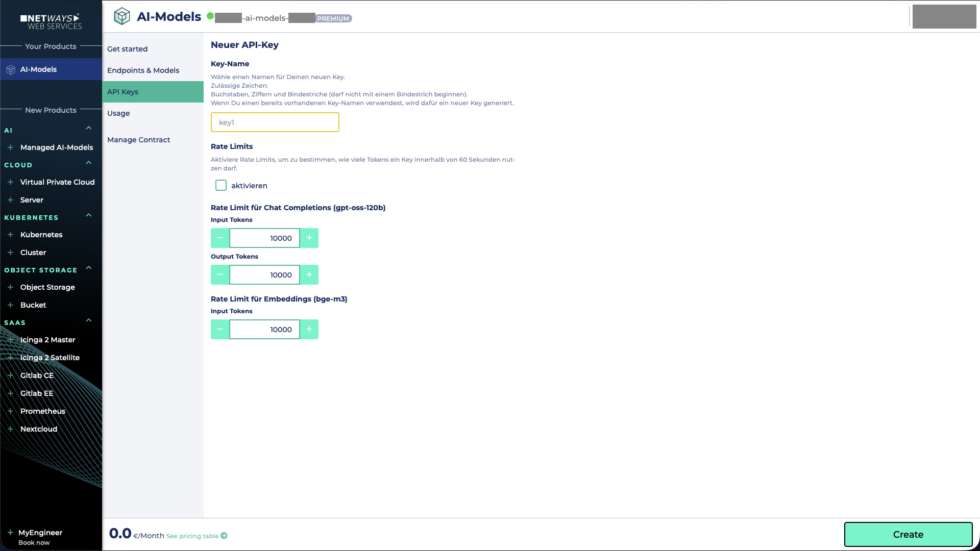This screenshot has width=980, height=551.
Task: Open Prometheus product in sidebar
Action: point(43,411)
